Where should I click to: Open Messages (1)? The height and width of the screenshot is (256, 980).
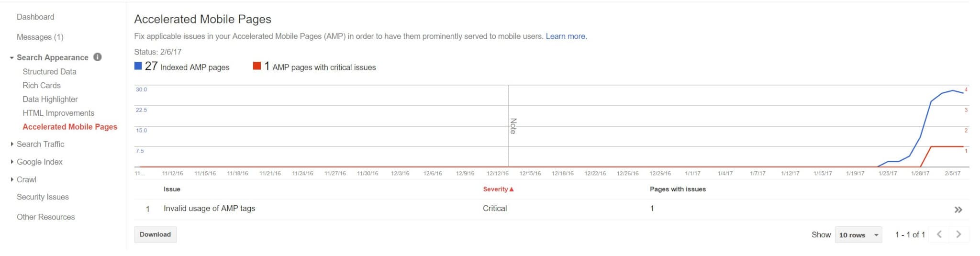tap(40, 37)
